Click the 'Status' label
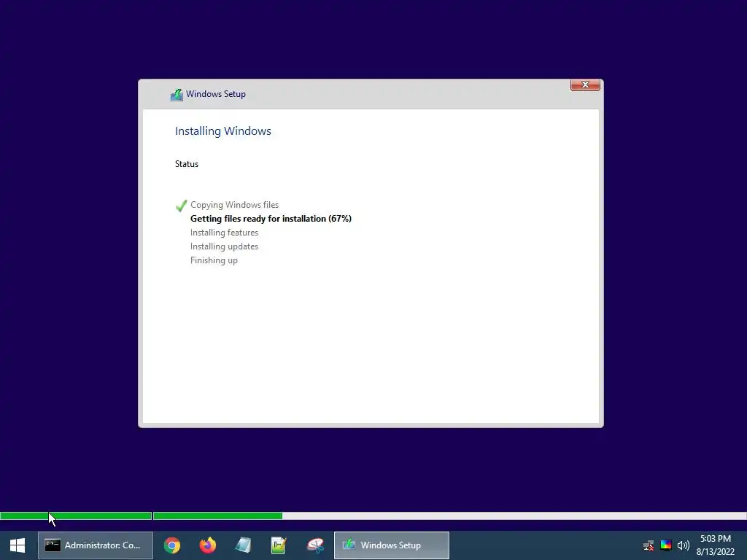Screen dimensions: 747x560 187,164
